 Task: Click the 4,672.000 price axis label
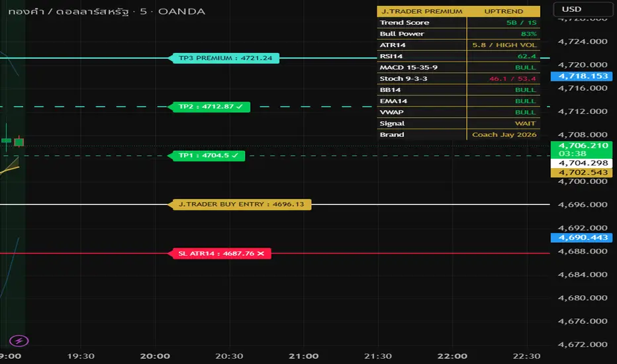coord(583,344)
